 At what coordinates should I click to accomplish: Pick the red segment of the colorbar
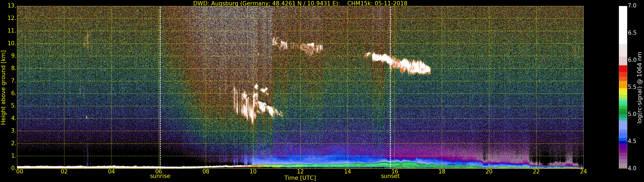tap(623, 71)
